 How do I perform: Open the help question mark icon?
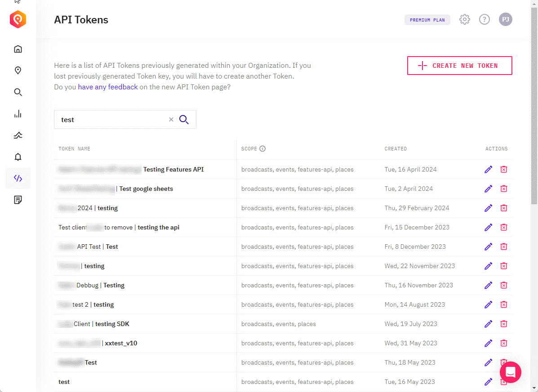point(485,19)
